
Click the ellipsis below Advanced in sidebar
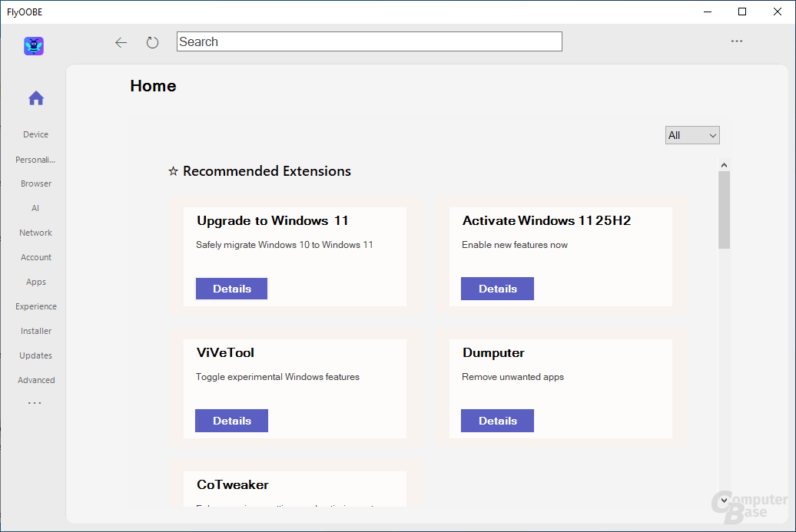point(35,402)
